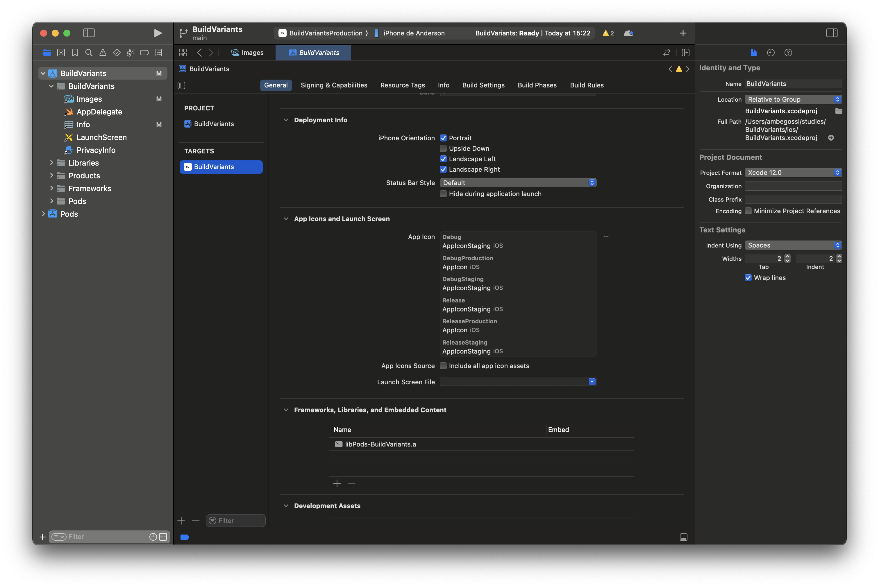879x588 pixels.
Task: Open the Build Settings tab
Action: pos(483,85)
